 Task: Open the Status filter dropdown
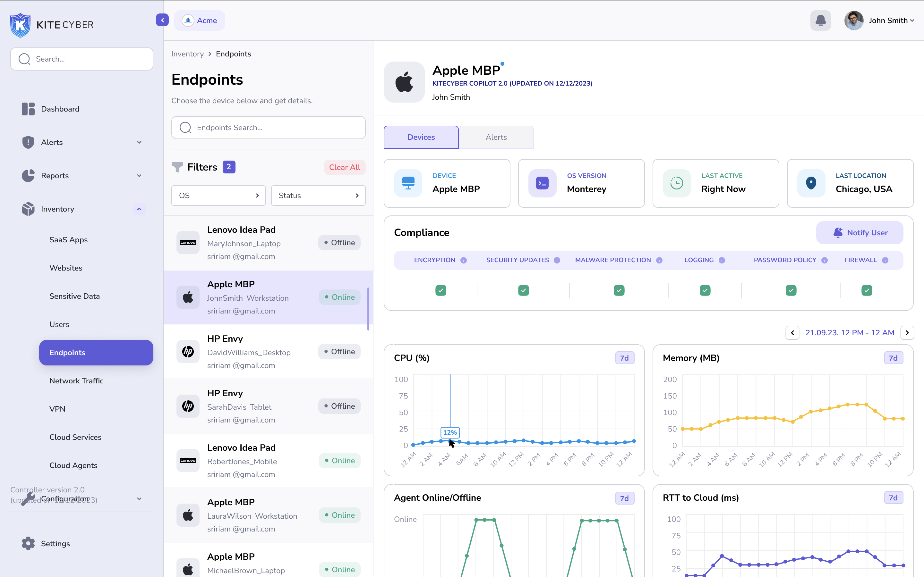point(318,196)
